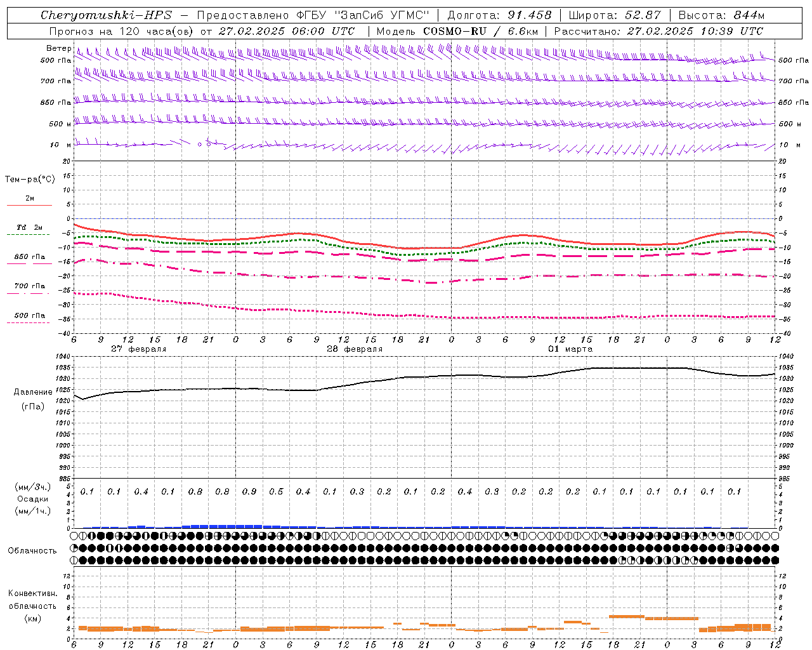
Task: Click the Осадки precipitation label
Action: point(33,499)
